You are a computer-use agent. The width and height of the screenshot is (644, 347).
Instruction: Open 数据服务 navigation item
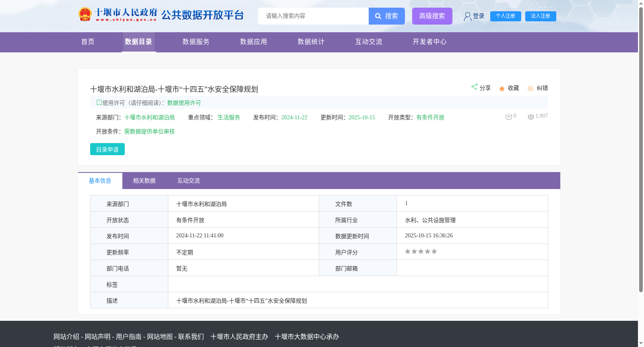point(196,42)
